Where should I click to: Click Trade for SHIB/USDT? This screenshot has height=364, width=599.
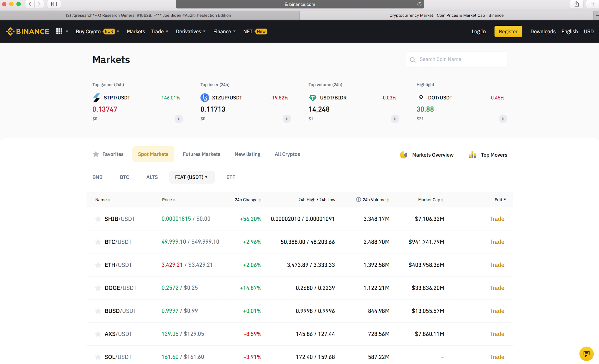[497, 219]
